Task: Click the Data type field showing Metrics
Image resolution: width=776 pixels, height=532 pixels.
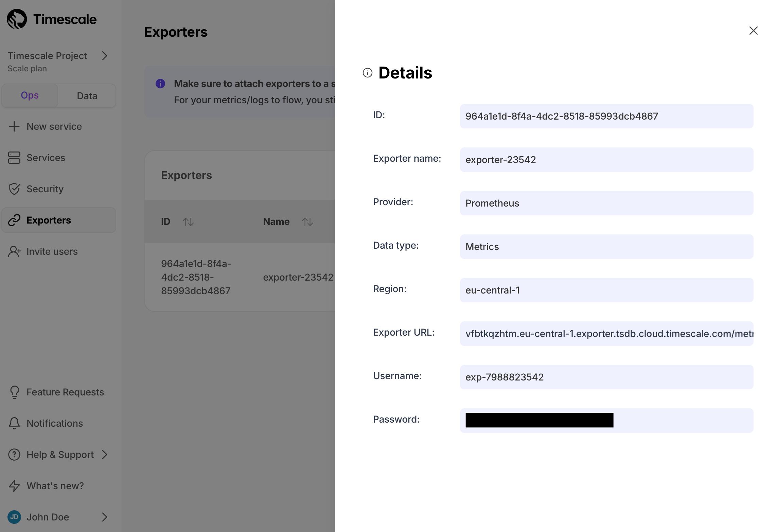Action: click(x=606, y=247)
